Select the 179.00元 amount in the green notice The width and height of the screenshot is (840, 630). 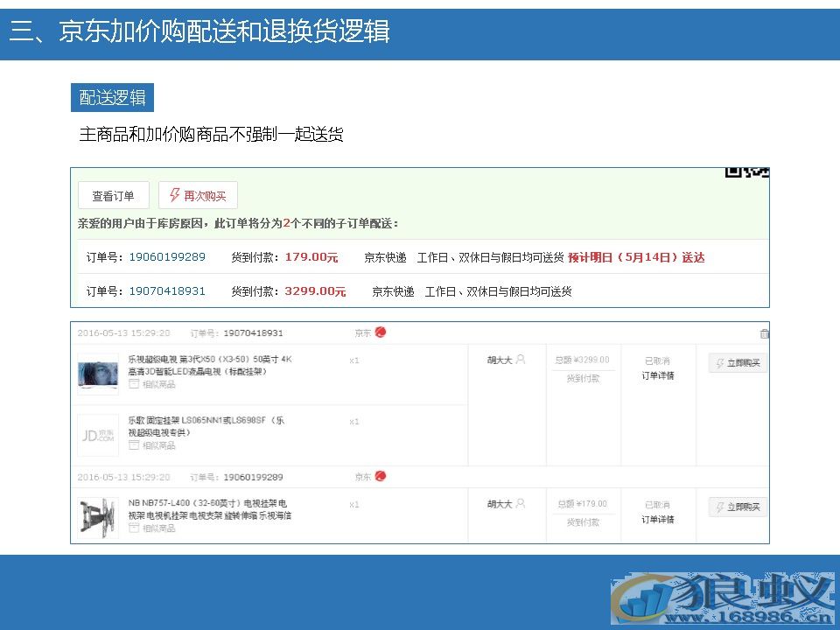[311, 257]
